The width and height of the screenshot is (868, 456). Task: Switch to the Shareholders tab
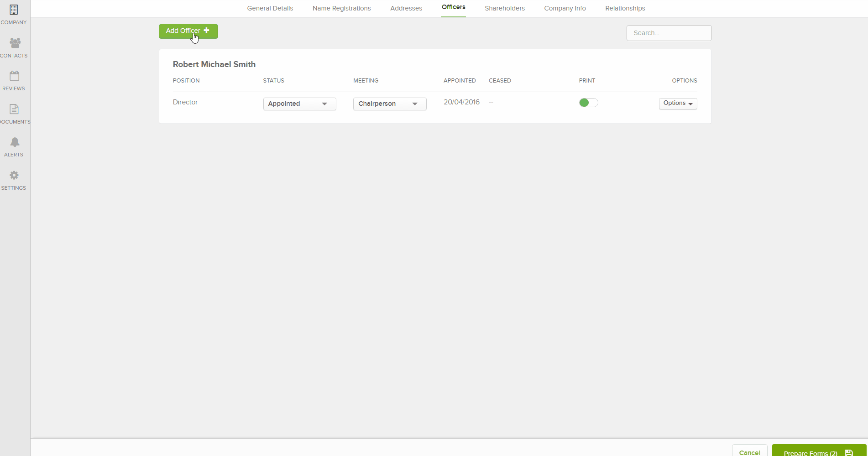(504, 8)
